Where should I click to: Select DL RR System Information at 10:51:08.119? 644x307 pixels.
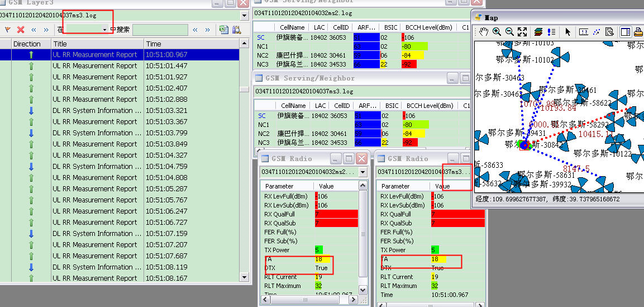(120, 267)
